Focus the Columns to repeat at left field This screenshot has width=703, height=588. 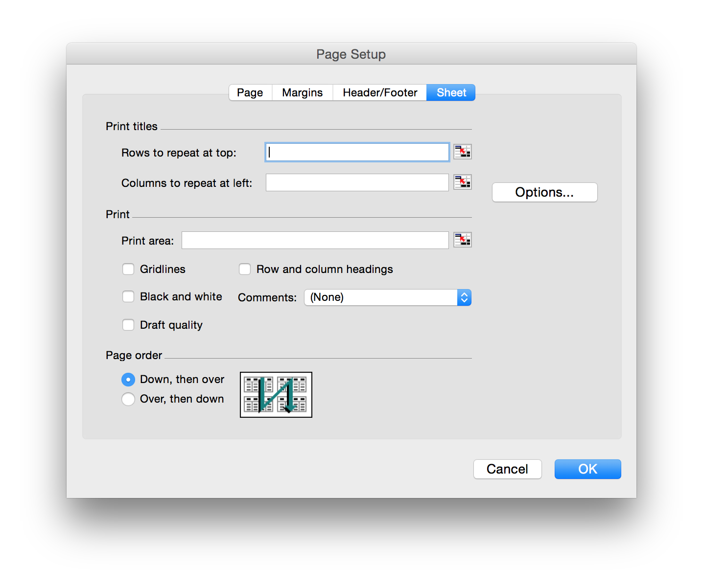tap(357, 182)
